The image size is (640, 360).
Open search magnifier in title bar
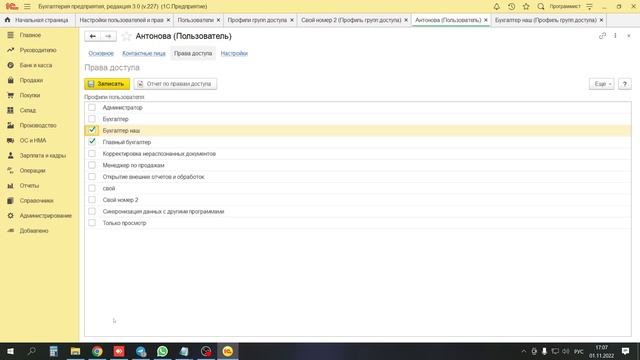coord(541,7)
